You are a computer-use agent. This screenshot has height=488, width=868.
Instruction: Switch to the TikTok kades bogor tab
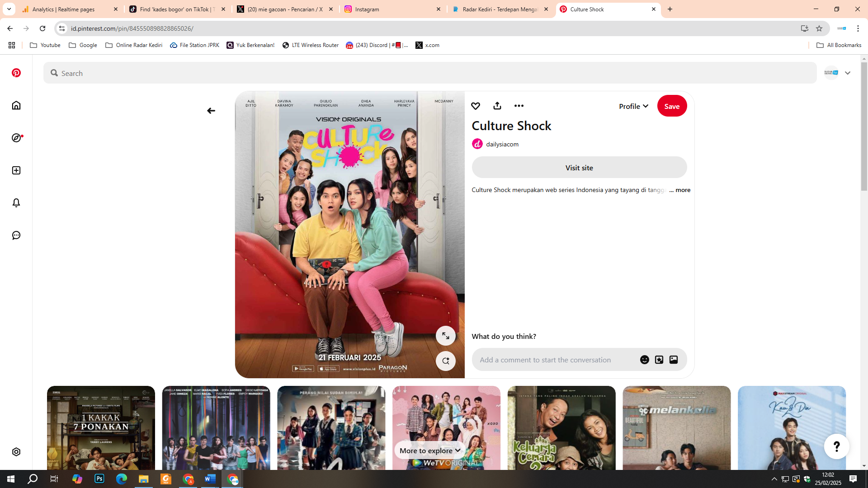[x=178, y=9]
